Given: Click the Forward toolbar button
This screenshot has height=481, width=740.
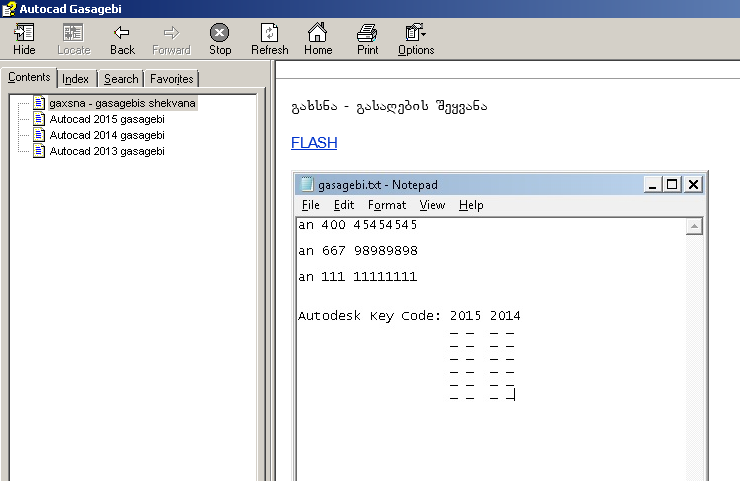Looking at the screenshot, I should coord(171,40).
